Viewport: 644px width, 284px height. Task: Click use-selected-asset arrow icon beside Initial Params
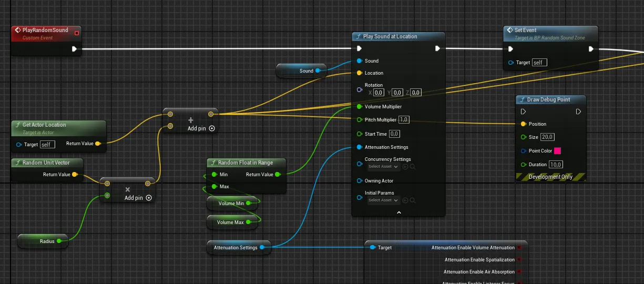point(405,200)
